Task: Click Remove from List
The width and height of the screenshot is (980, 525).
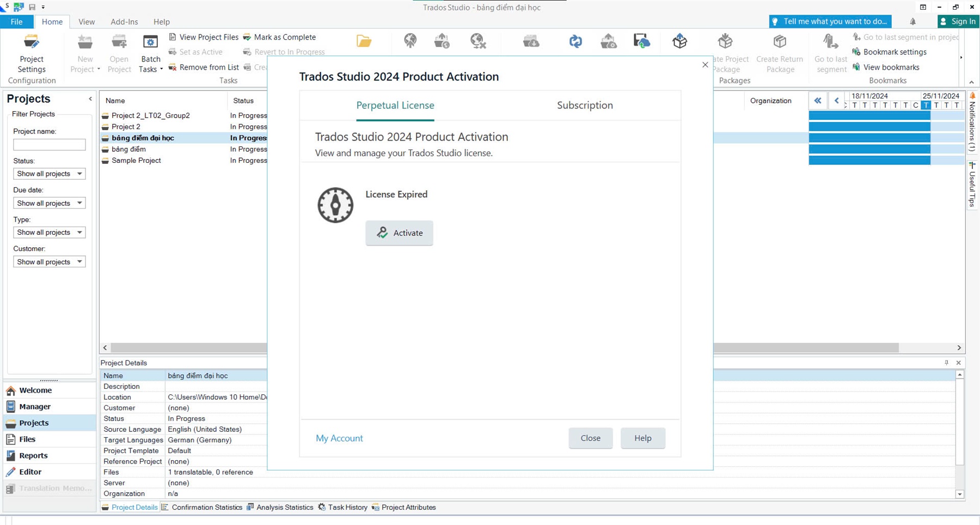Action: pos(204,67)
